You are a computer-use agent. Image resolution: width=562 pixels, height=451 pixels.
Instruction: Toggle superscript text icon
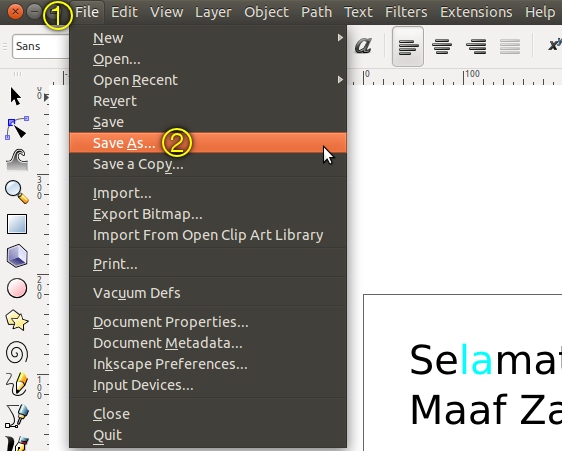554,45
